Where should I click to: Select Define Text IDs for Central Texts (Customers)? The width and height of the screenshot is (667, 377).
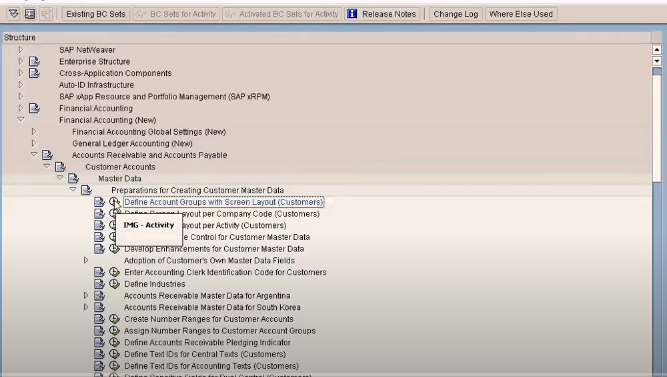tap(205, 354)
